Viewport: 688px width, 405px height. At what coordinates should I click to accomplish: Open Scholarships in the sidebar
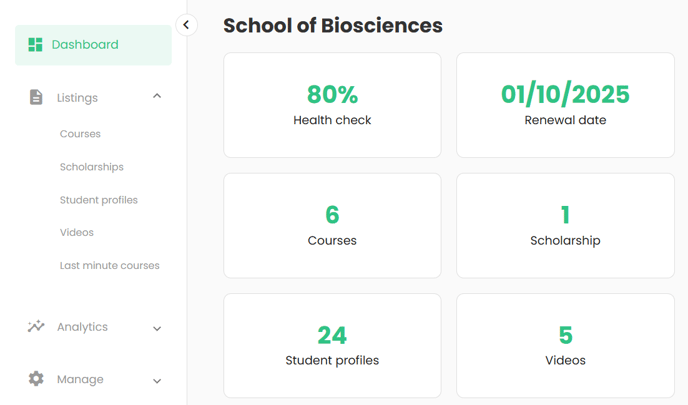(x=92, y=167)
